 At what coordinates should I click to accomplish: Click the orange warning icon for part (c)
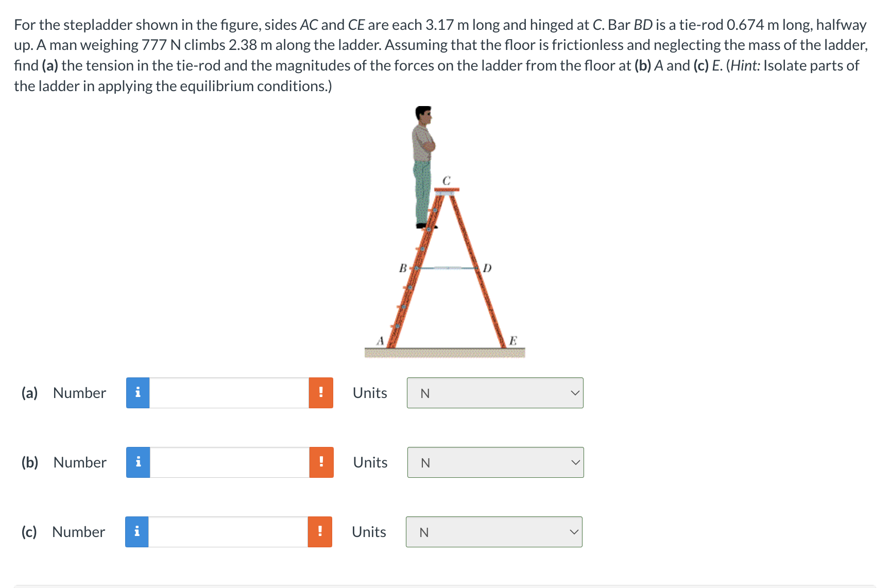[321, 532]
